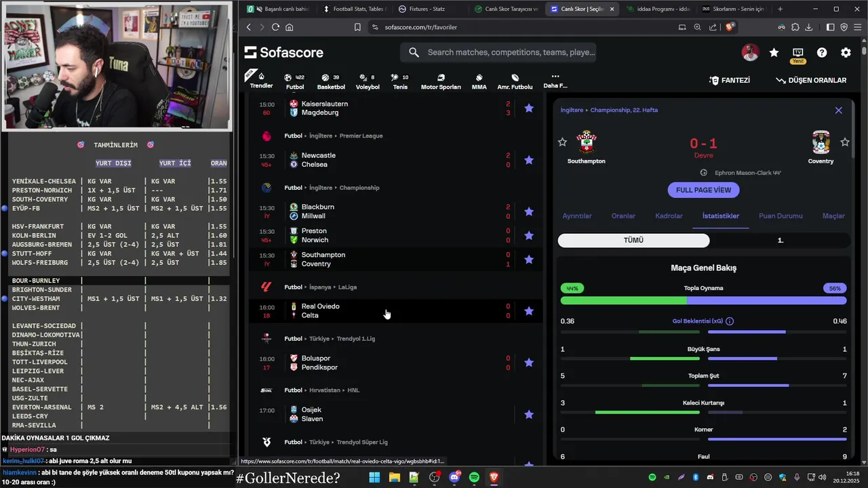The height and width of the screenshot is (488, 868).
Task: Open DÜŞEN ORANLAR link
Action: tap(811, 80)
